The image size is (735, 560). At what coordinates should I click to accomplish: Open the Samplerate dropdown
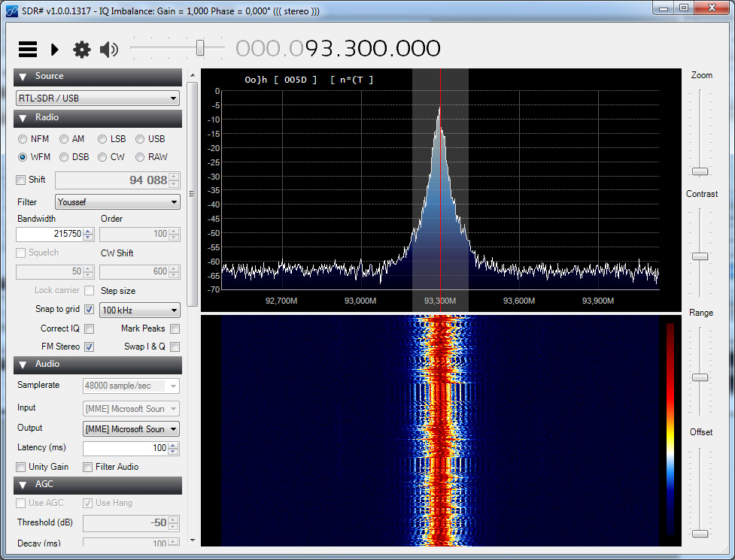131,386
